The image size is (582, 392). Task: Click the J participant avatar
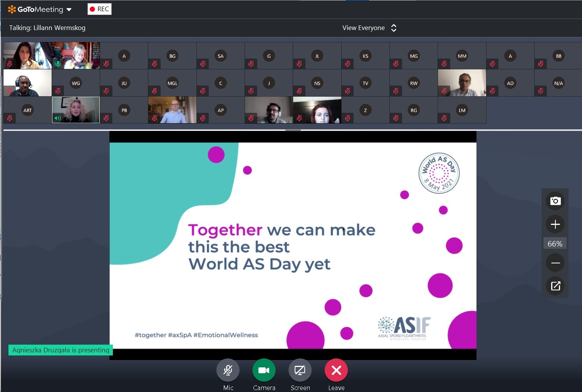coord(269,83)
